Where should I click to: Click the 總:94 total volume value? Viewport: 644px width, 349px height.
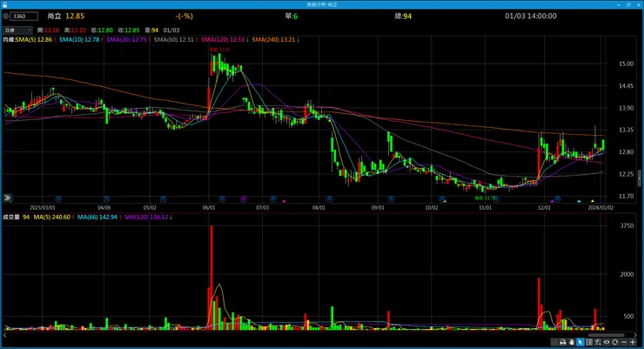click(x=403, y=16)
